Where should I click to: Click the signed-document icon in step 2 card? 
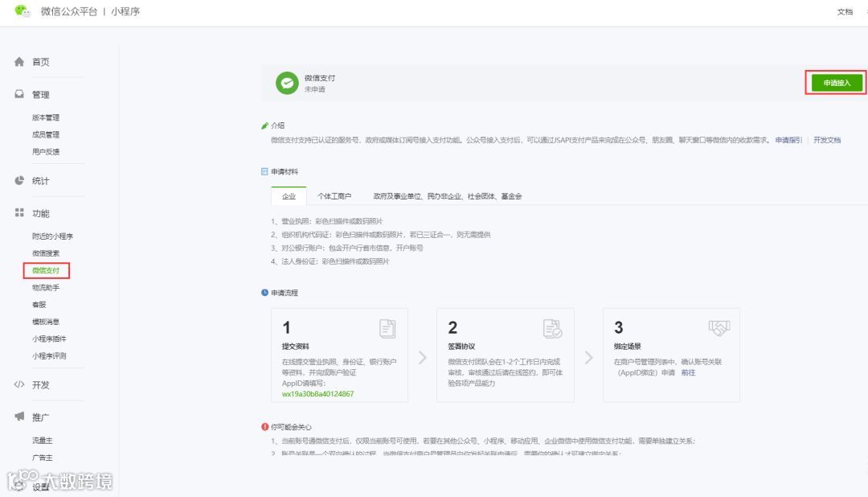click(552, 329)
